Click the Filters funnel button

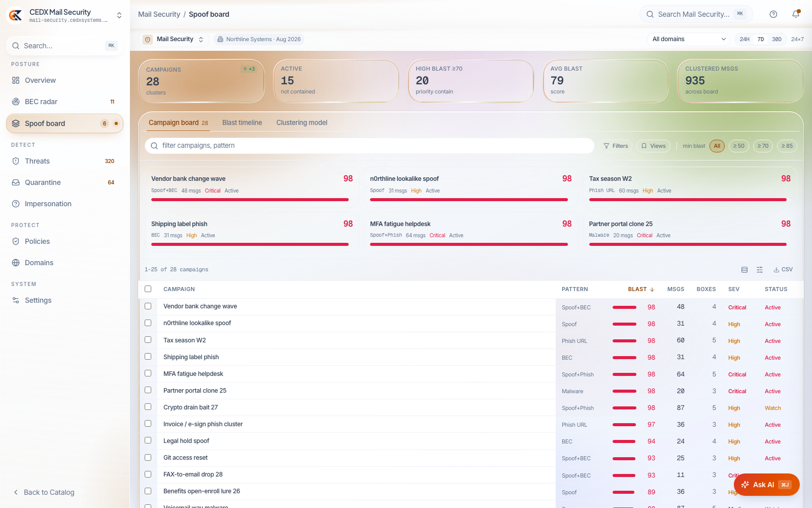point(616,146)
